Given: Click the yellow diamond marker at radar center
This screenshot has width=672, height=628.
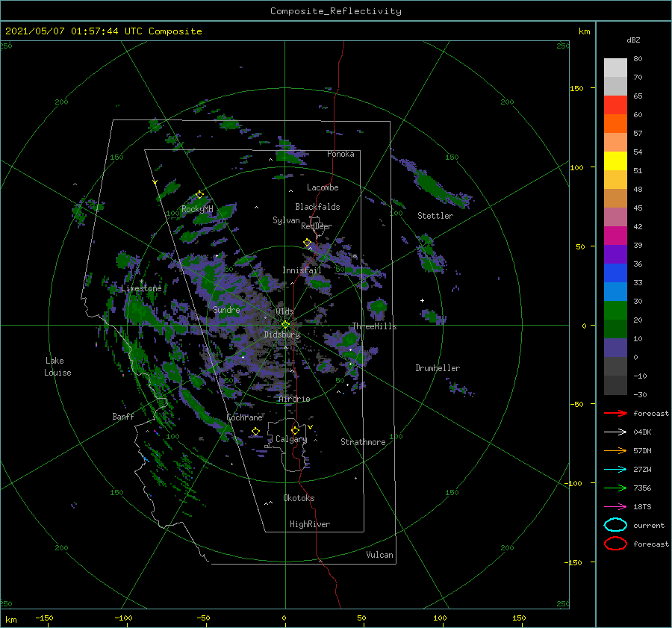Looking at the screenshot, I should coord(285,325).
